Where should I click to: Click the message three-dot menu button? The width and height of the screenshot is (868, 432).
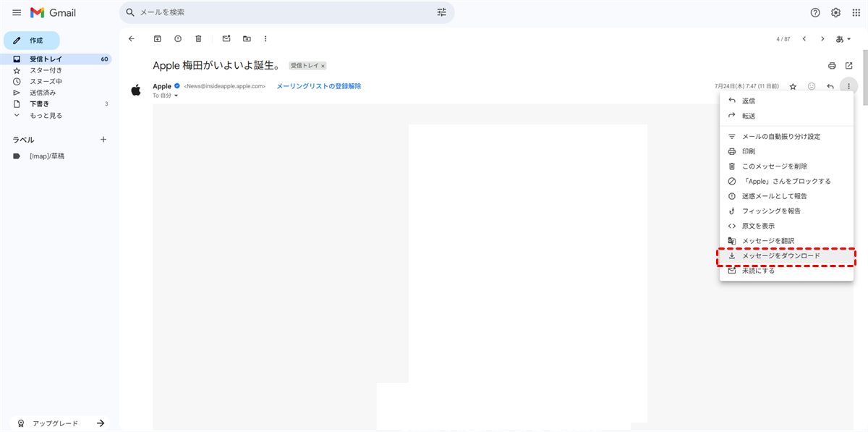click(x=848, y=86)
